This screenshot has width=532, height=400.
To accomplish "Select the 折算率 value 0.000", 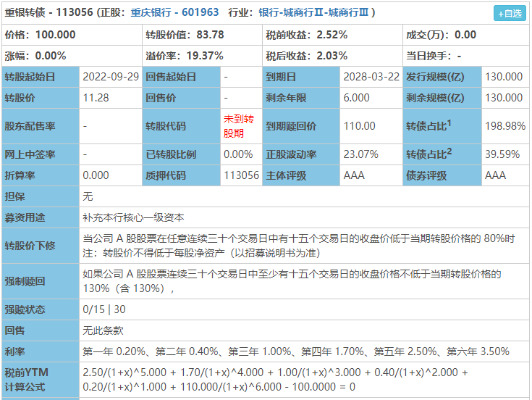I will [96, 175].
